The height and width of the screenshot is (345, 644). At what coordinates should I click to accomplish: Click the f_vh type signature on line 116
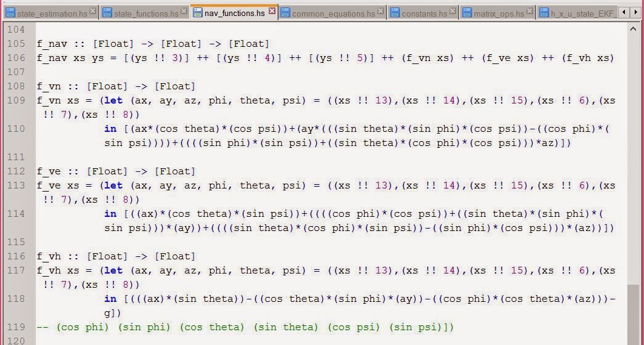[116, 256]
